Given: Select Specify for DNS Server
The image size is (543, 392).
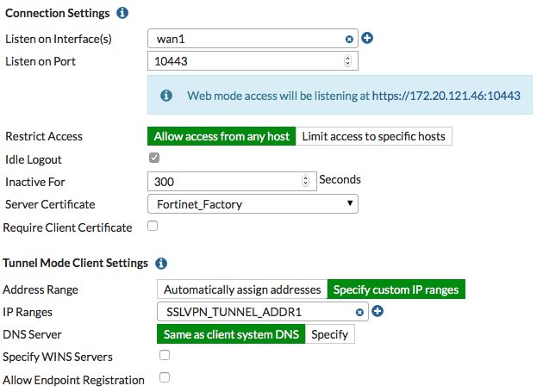Looking at the screenshot, I should pos(329,334).
